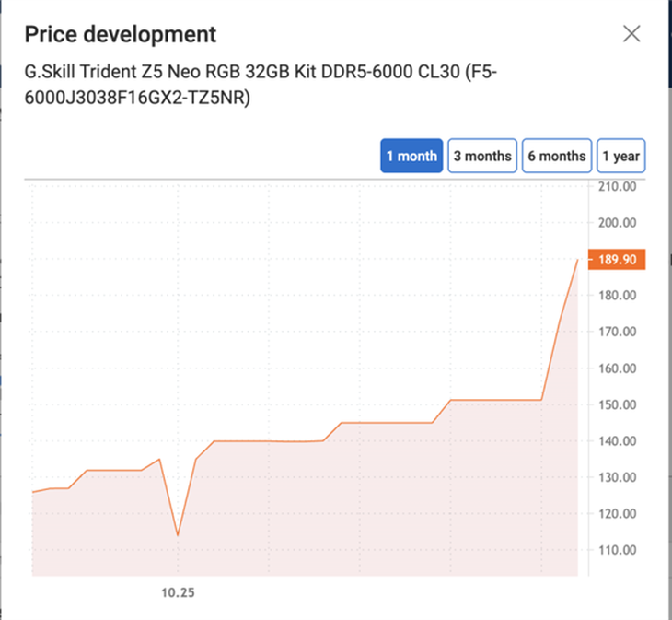
Task: Click the 130.00 y-axis label
Action: 617,477
